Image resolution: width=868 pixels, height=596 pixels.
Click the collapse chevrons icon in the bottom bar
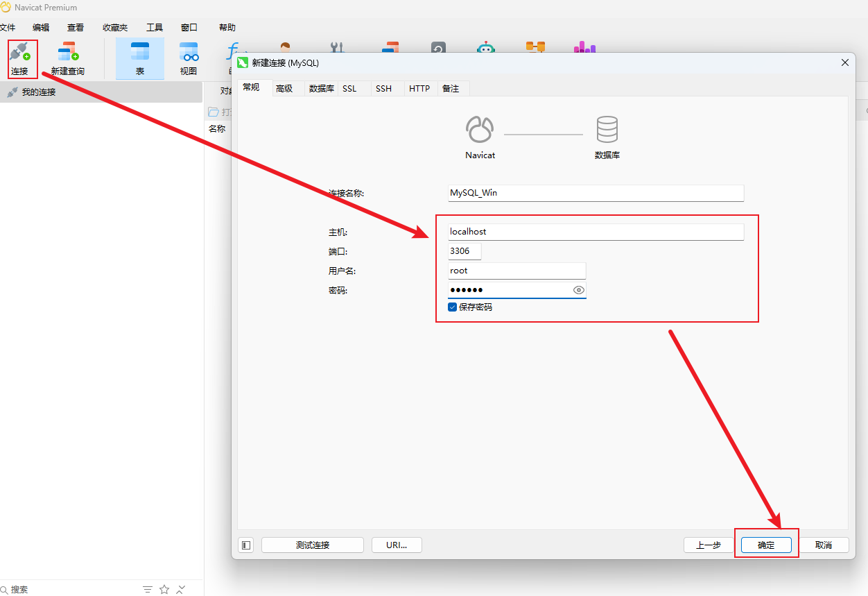(x=181, y=589)
